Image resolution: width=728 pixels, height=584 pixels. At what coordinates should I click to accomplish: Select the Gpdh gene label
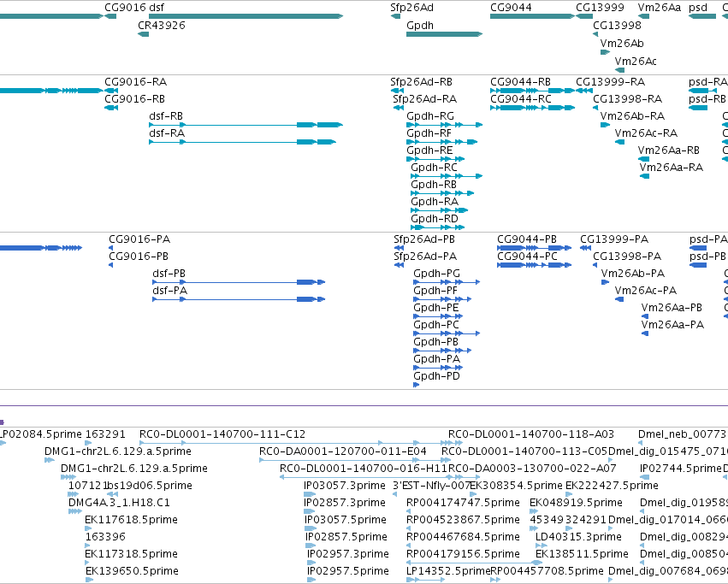[420, 25]
